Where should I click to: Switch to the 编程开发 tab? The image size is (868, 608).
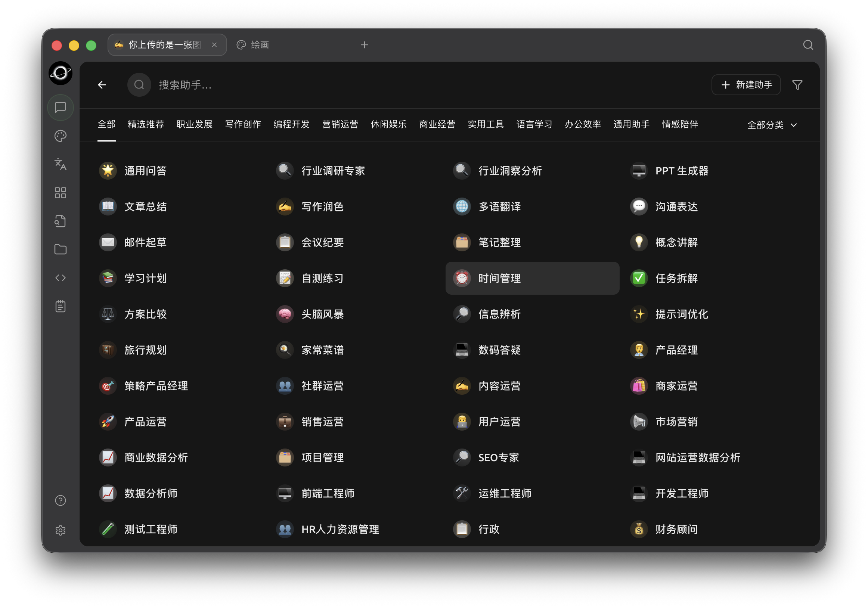click(x=291, y=124)
